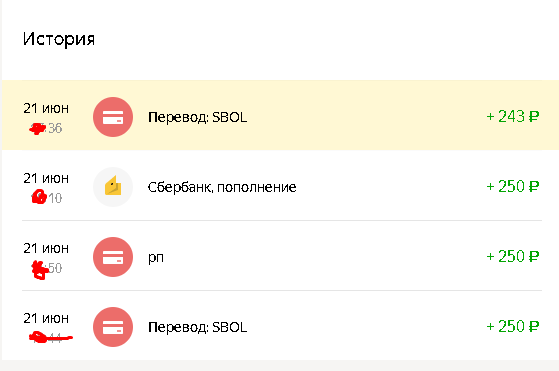Click the timestamp ending in 10
The width and height of the screenshot is (559, 371).
click(x=47, y=197)
